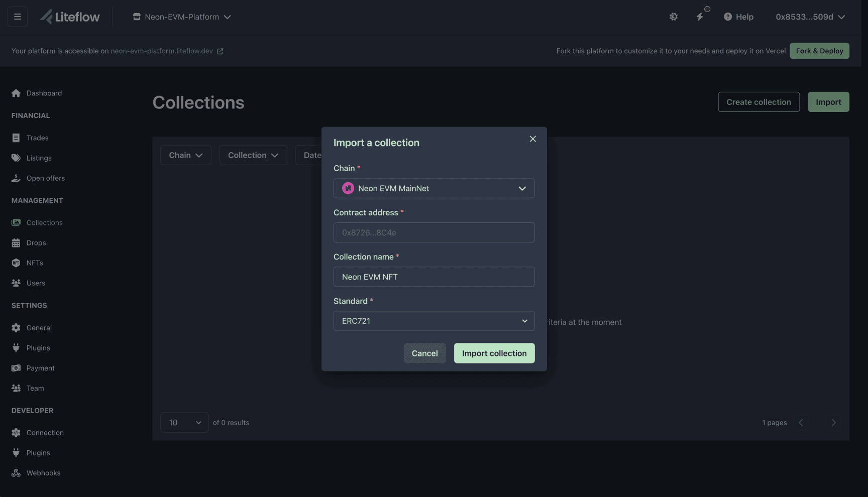Viewport: 868px width, 497px height.
Task: Click the store icon next to Neon-EVM-Platform
Action: pos(137,17)
